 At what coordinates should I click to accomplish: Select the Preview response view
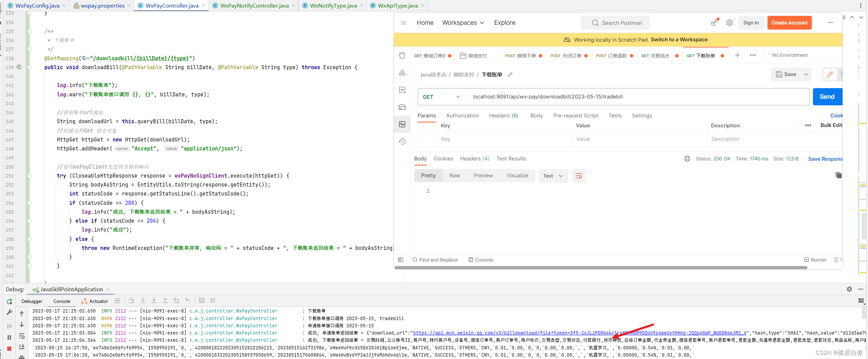coord(483,176)
